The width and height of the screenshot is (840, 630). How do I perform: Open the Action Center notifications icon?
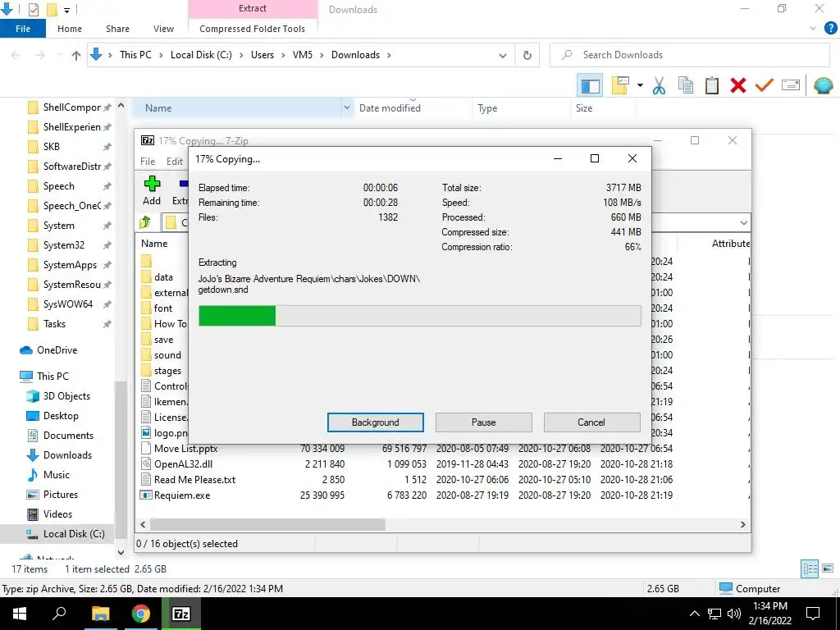tap(813, 614)
